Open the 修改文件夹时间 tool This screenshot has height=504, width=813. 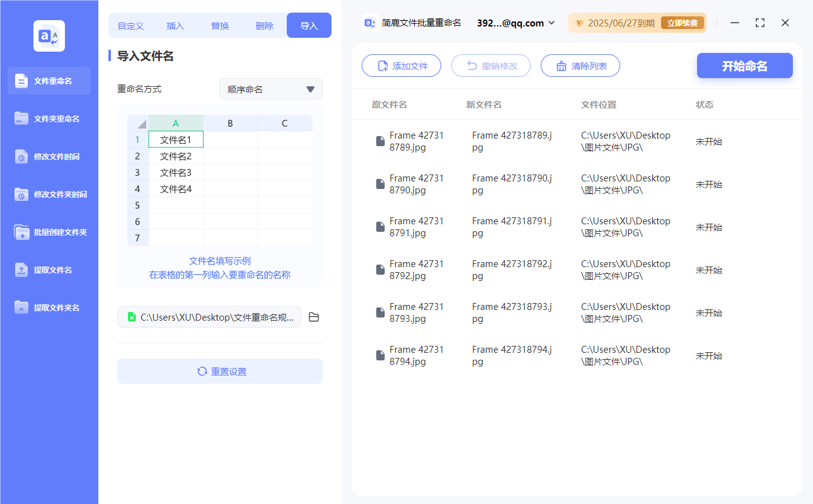point(49,194)
